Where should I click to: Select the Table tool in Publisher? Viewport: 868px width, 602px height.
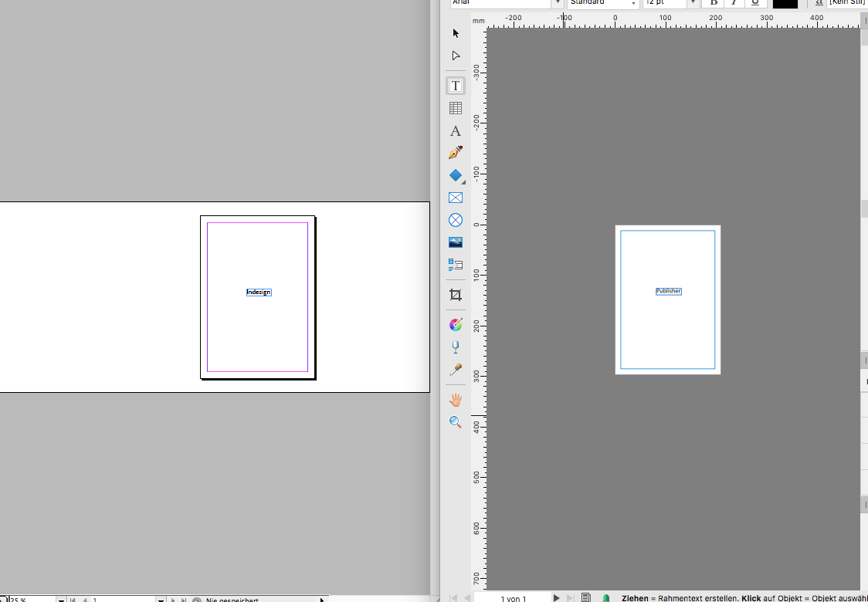pyautogui.click(x=456, y=109)
